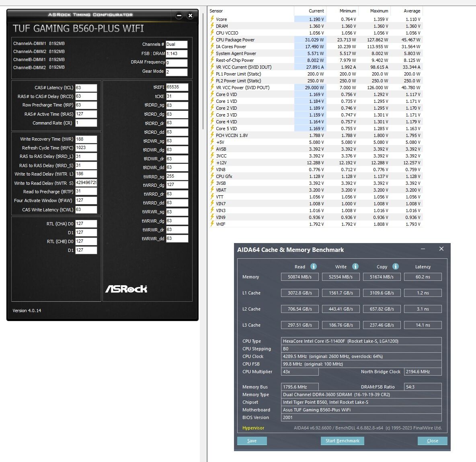This screenshot has width=476, height=462.
Task: Sort sensors by the Minimum column header
Action: (343, 11)
